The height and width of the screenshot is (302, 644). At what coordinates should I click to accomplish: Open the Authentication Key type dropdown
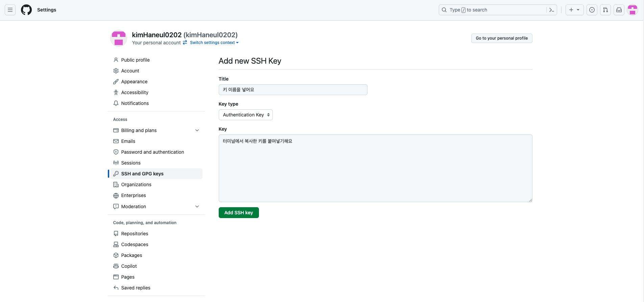click(x=245, y=115)
